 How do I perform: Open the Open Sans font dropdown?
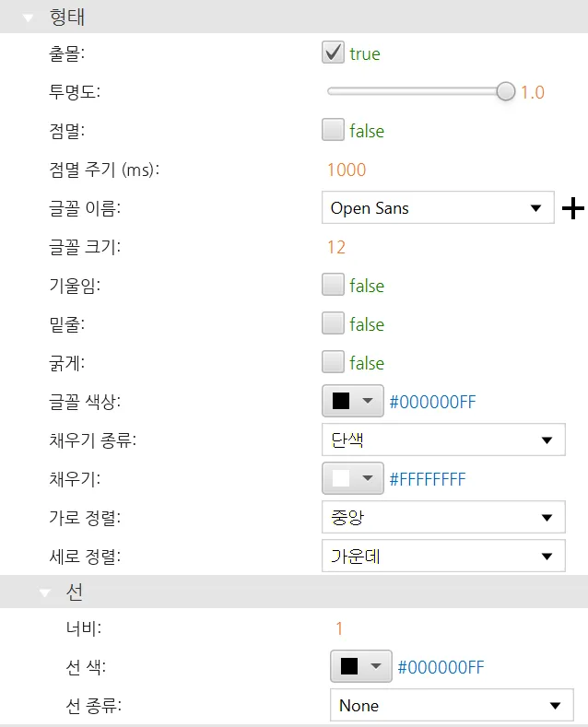(x=437, y=208)
